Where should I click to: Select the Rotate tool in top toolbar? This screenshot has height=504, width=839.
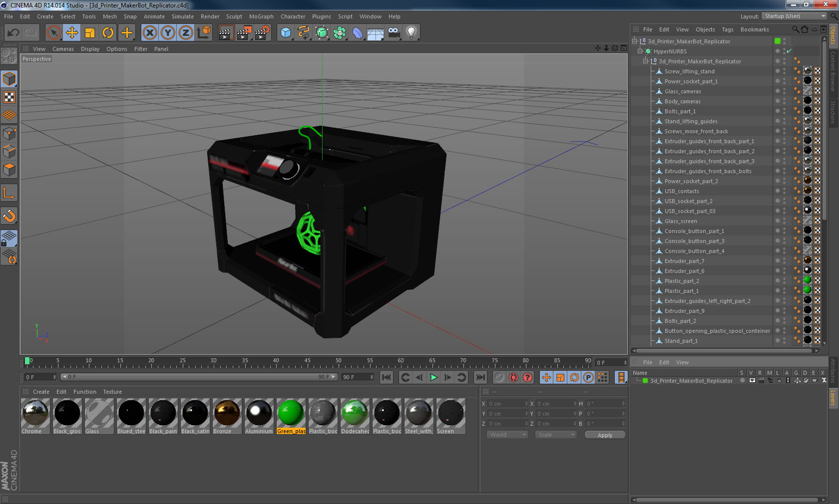click(x=108, y=33)
